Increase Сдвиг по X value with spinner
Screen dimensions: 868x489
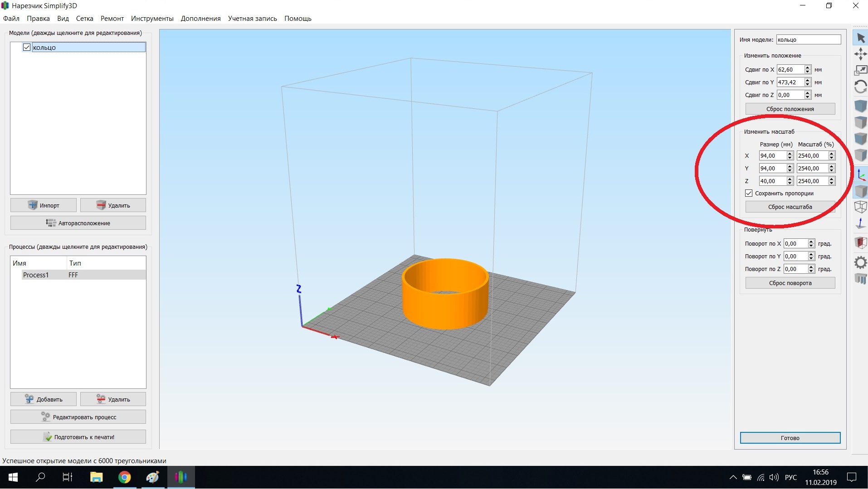click(x=808, y=68)
